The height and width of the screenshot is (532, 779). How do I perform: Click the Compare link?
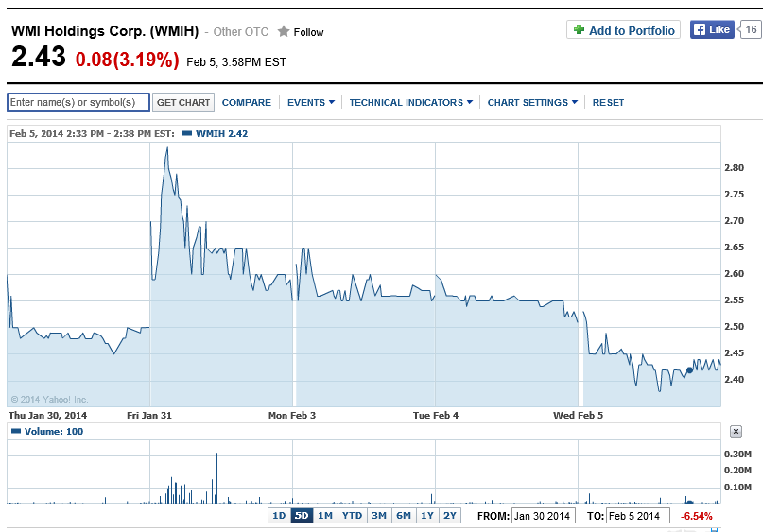point(247,102)
